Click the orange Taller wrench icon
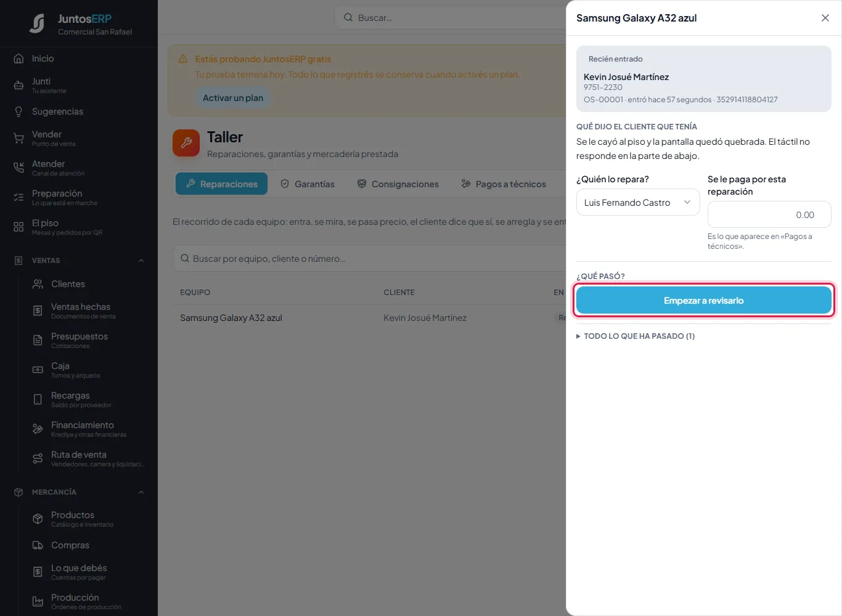This screenshot has height=616, width=842. [x=186, y=143]
